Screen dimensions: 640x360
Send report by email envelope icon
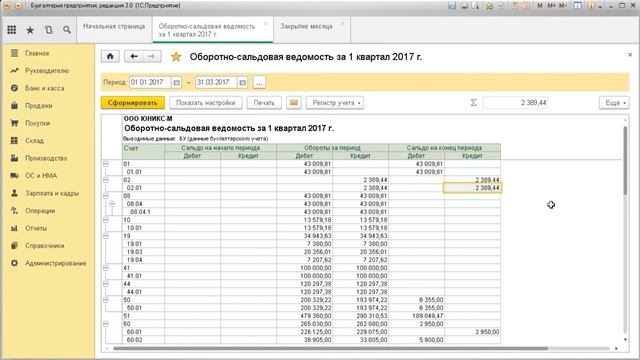294,102
